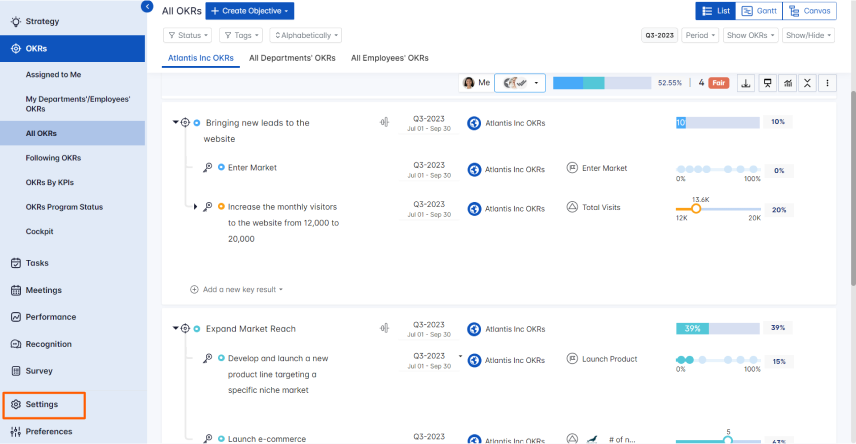Click the presentation mode icon
Screen dimensions: 856x444
coord(768,83)
